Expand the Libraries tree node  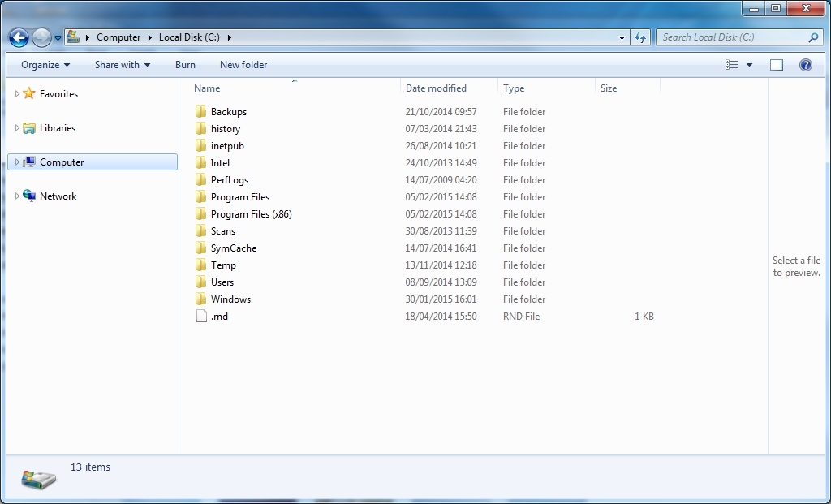click(x=17, y=127)
